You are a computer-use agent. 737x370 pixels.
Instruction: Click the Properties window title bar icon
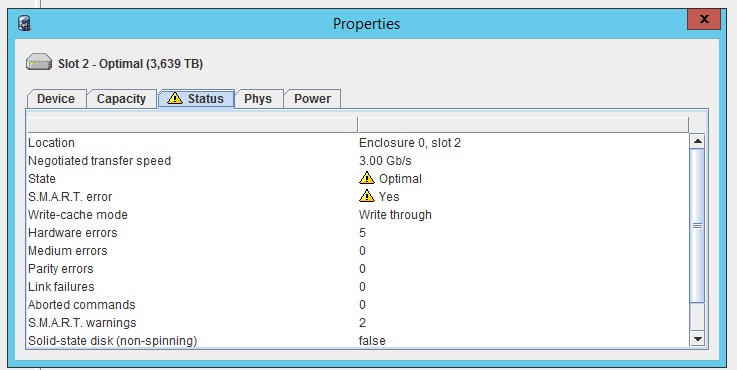click(x=24, y=23)
